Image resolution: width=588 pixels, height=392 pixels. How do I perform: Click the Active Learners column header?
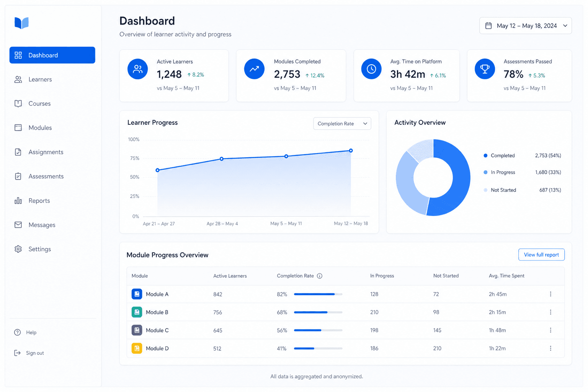pos(230,276)
